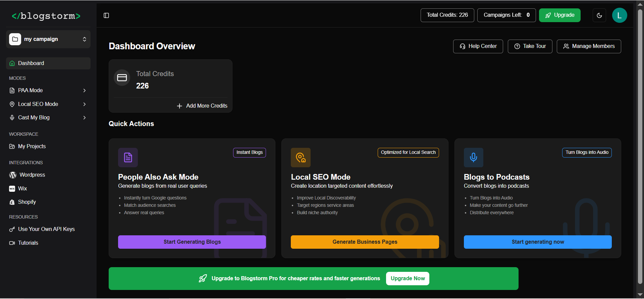Image resolution: width=644 pixels, height=299 pixels.
Task: Switch theme using the moon icon
Action: [x=599, y=15]
